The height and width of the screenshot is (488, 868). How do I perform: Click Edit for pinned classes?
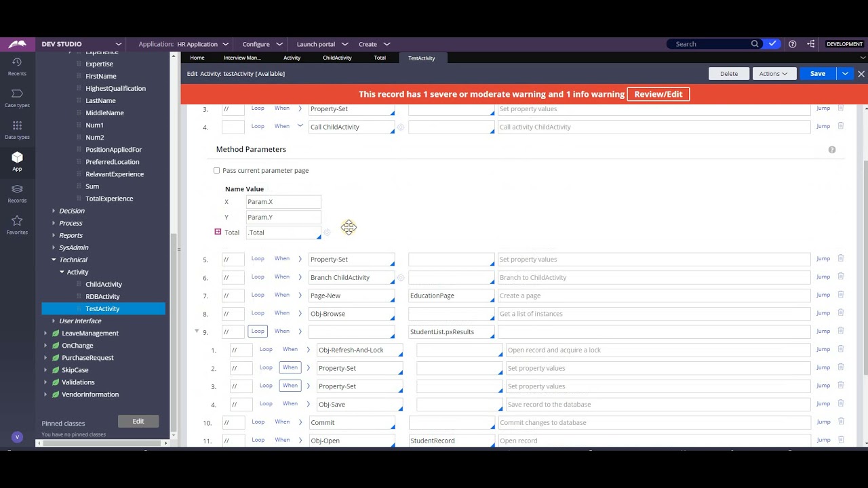tap(138, 421)
